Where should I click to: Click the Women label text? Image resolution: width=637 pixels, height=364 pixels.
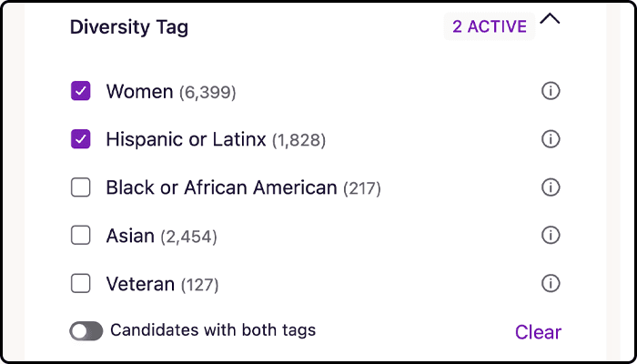point(139,91)
